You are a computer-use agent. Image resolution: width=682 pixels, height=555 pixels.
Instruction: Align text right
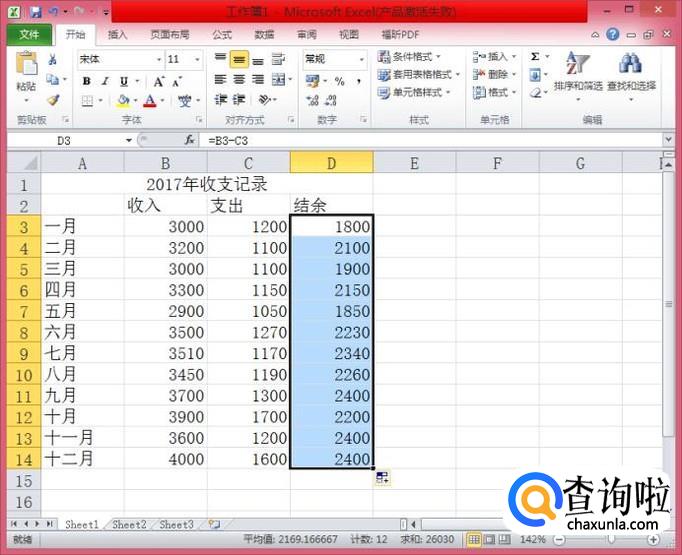[x=258, y=80]
